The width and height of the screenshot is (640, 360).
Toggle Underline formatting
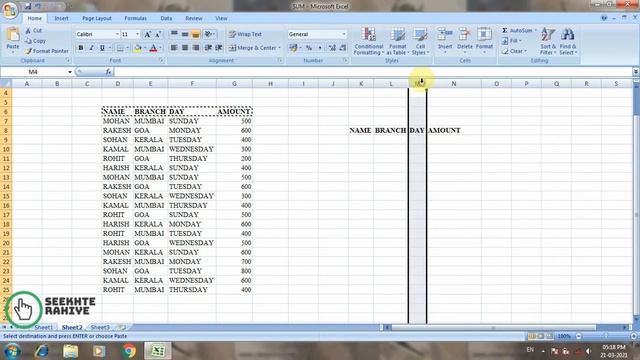click(x=102, y=48)
